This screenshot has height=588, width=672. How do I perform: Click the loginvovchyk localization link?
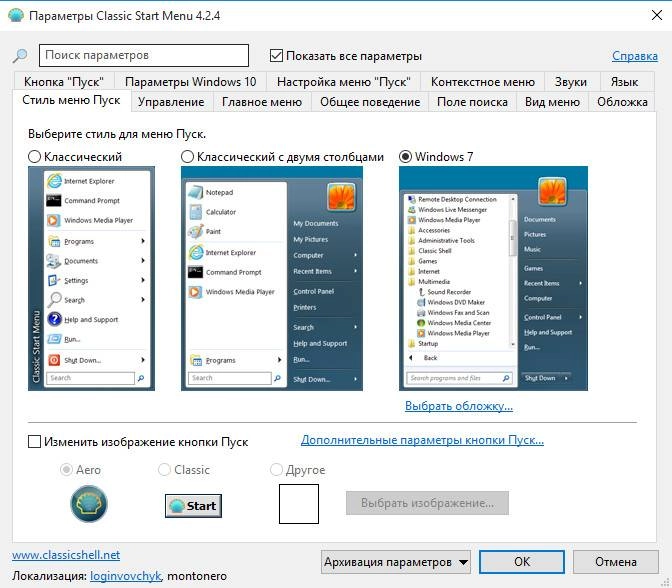coord(126,576)
